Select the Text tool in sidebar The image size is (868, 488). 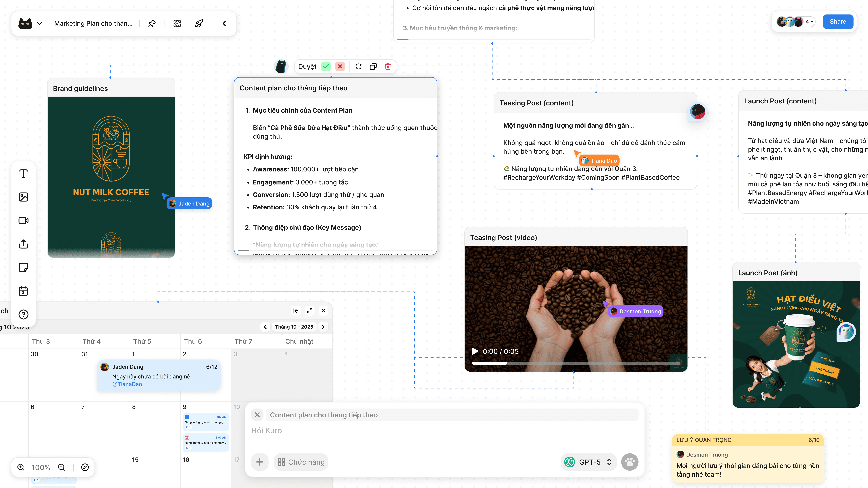point(23,174)
